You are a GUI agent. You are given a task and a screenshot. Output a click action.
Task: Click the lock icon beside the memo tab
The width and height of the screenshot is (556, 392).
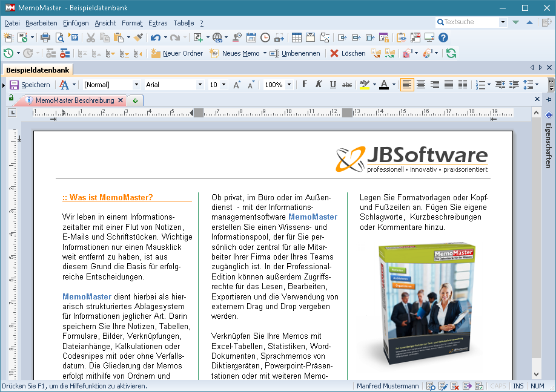(x=11, y=98)
